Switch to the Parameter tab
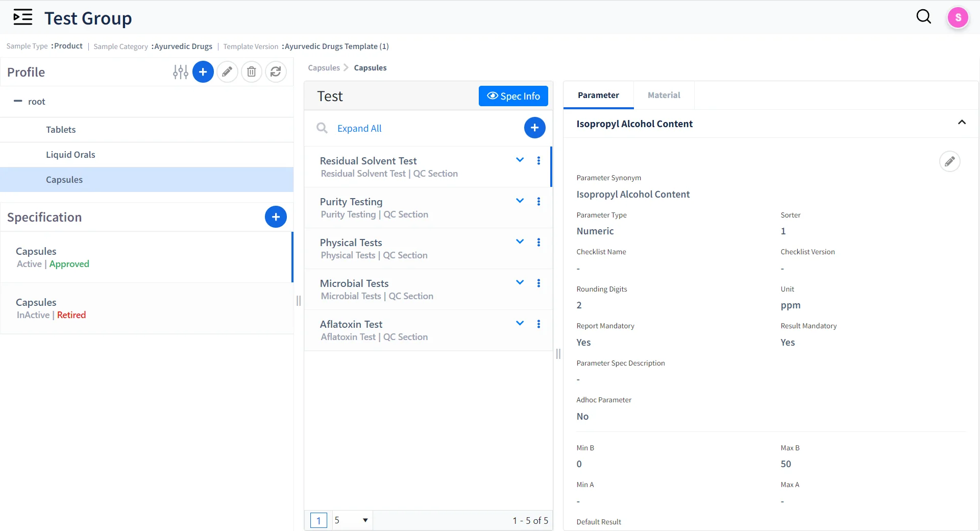The width and height of the screenshot is (980, 531). click(598, 95)
